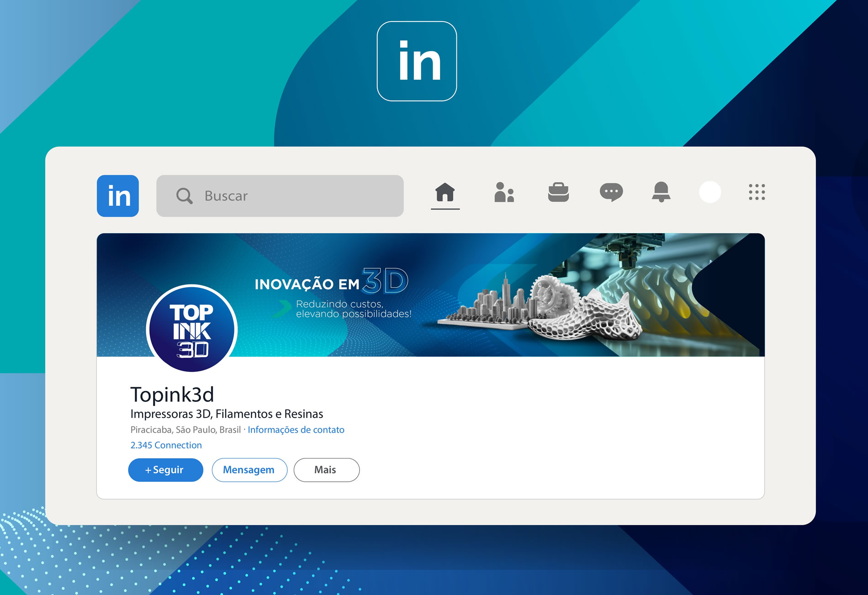Click the Top Ink 3D profile picture
This screenshot has height=595, width=868.
click(192, 330)
